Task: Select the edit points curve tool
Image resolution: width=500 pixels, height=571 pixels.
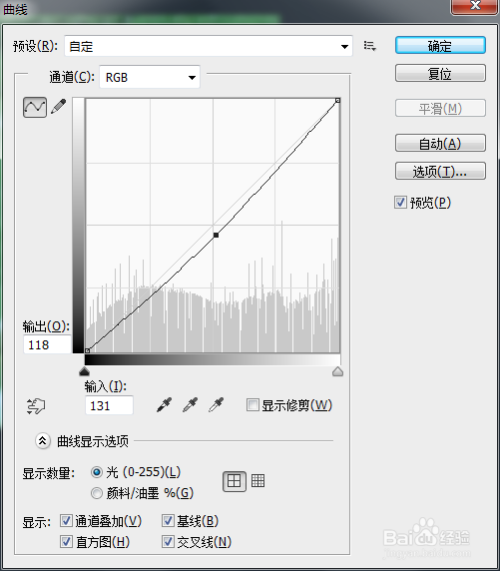Action: click(35, 107)
